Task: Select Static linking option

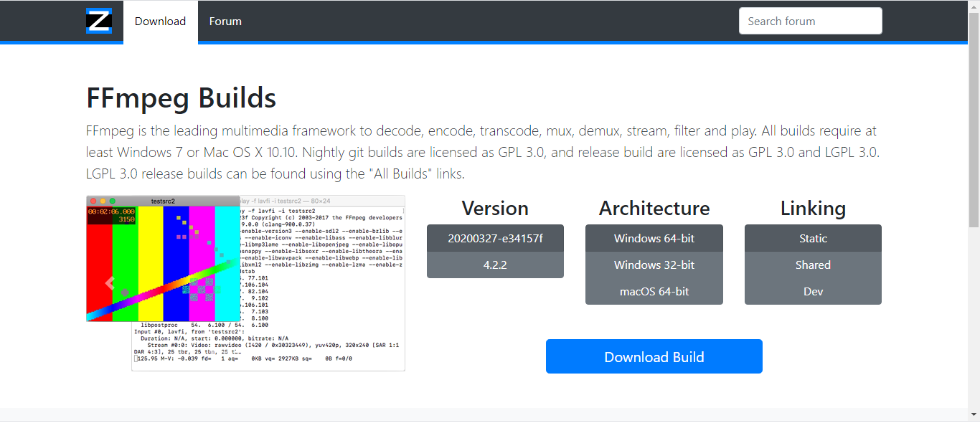Action: pos(813,238)
